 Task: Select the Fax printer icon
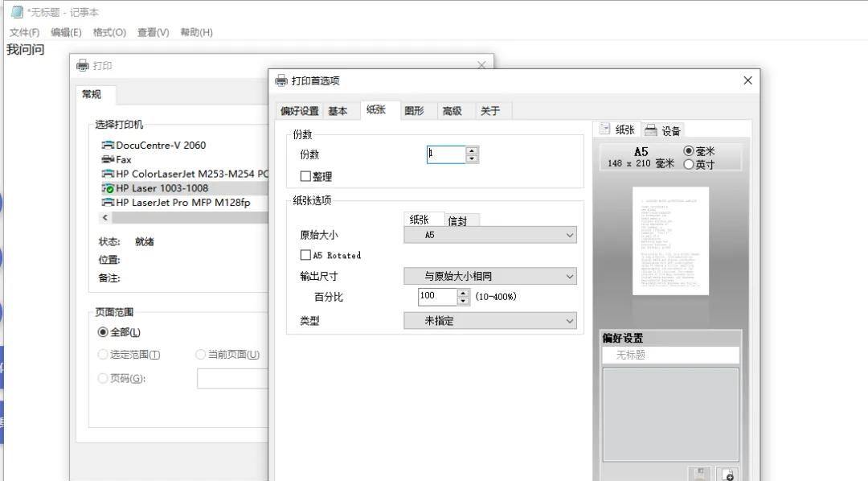(x=108, y=159)
